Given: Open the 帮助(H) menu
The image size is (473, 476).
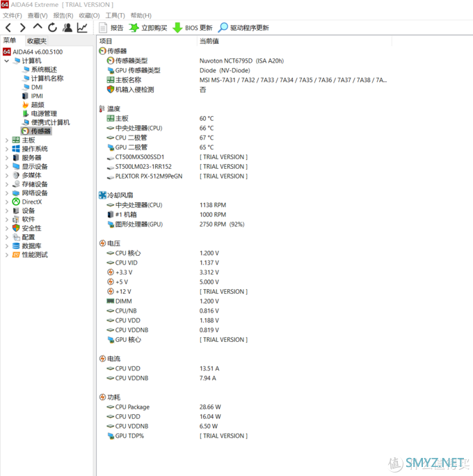Looking at the screenshot, I should pos(141,15).
